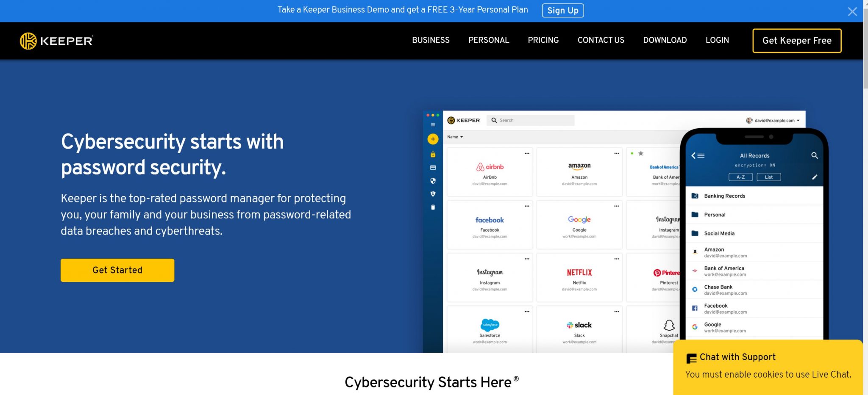Screen dimensions: 868x395
Task: Open CONTACT US page
Action: (601, 40)
